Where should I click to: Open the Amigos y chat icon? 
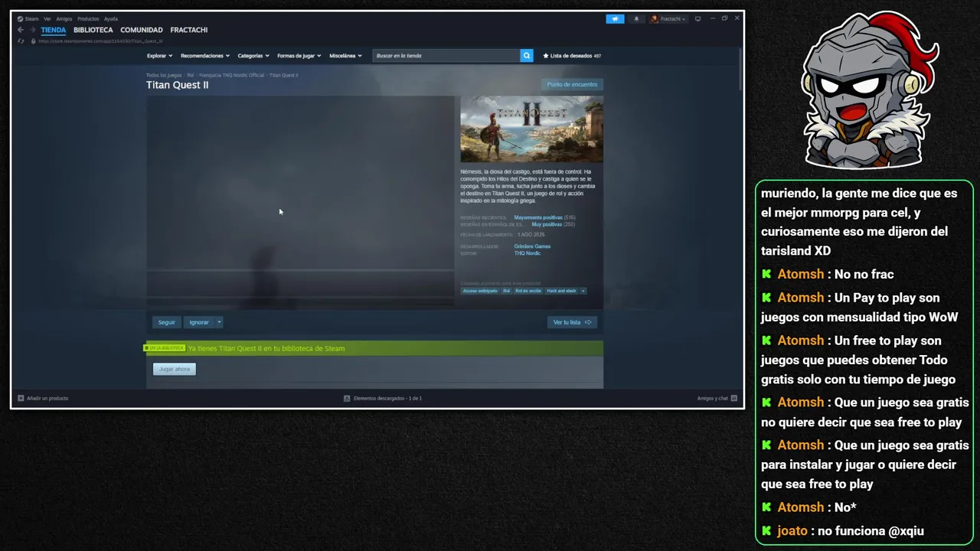point(733,398)
